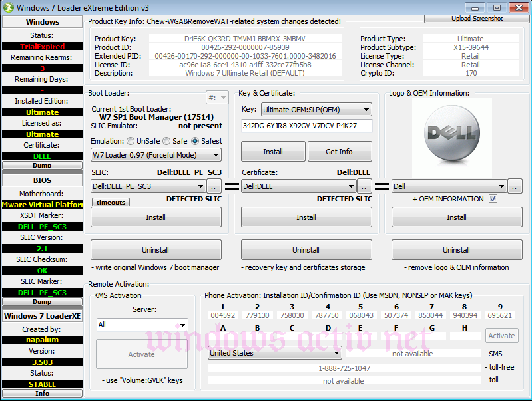Click the Windows 7 LoaderXE header
The width and height of the screenshot is (532, 401).
(x=42, y=316)
